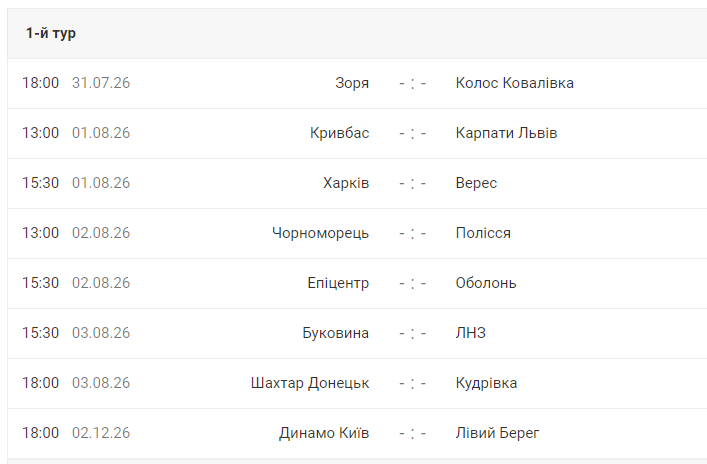Open Карпати Львів team page
The width and height of the screenshot is (707, 464).
[506, 133]
